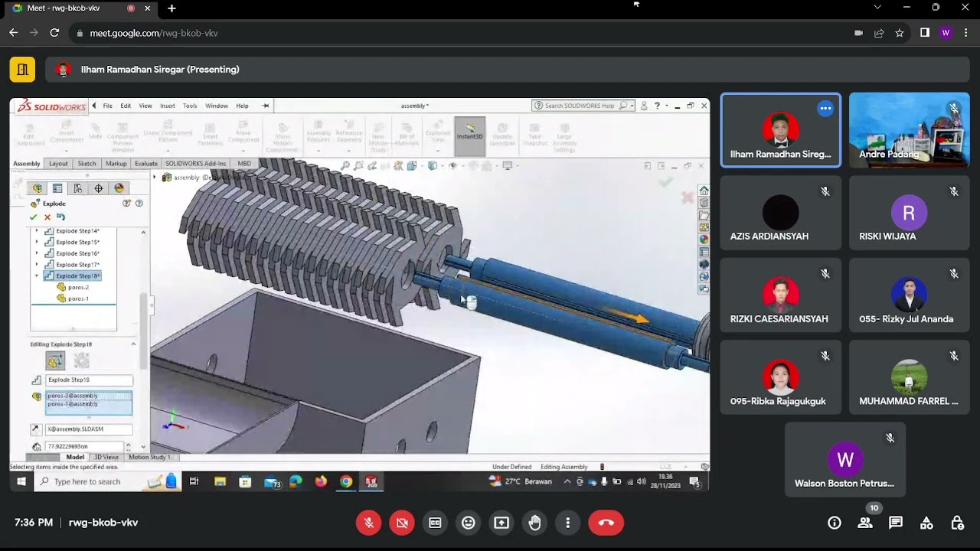
Task: Open the ConfigurationManager tab icon
Action: [78, 188]
